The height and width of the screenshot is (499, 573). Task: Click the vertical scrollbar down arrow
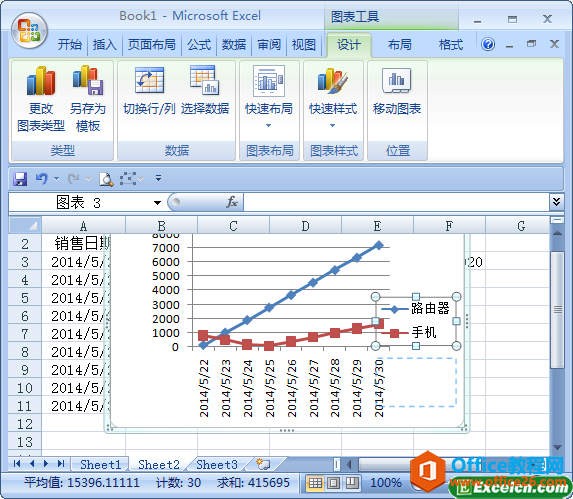point(557,447)
